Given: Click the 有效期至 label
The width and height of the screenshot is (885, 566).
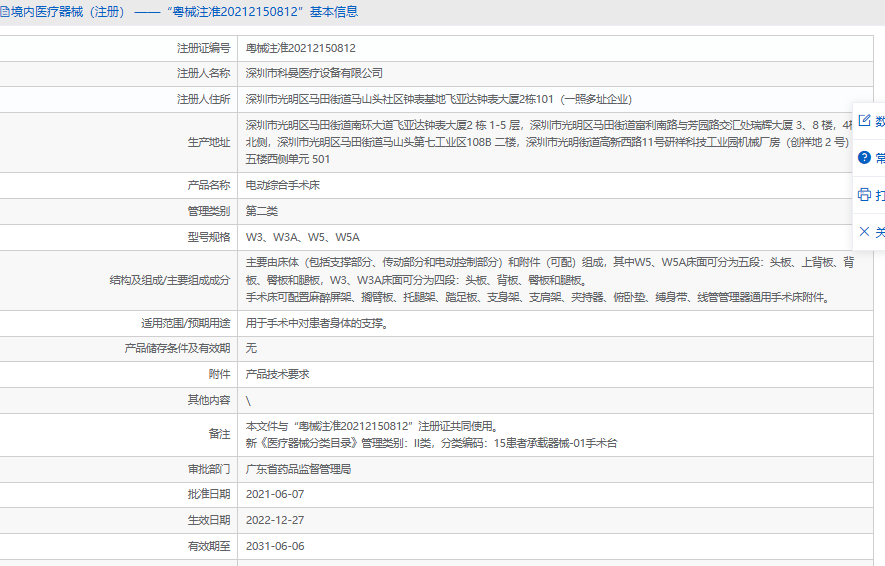Looking at the screenshot, I should point(209,546).
